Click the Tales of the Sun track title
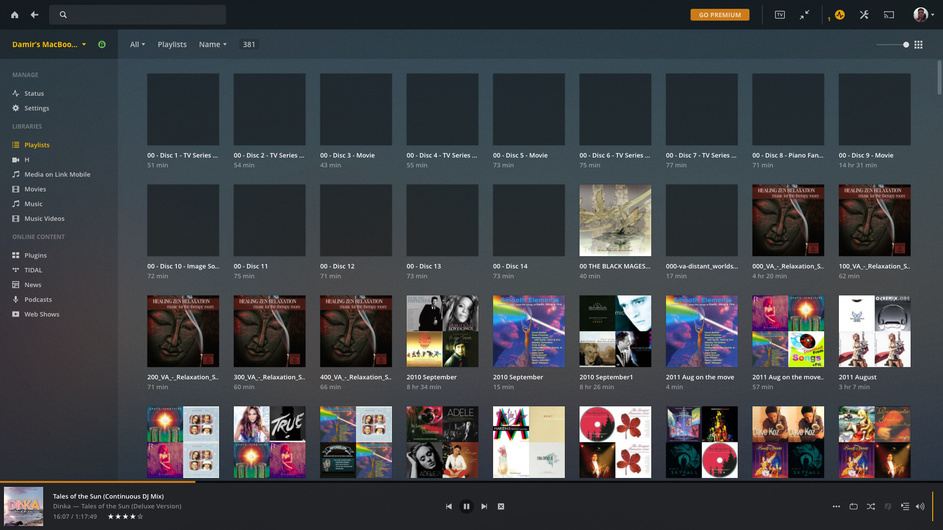This screenshot has width=943, height=530. pyautogui.click(x=108, y=496)
